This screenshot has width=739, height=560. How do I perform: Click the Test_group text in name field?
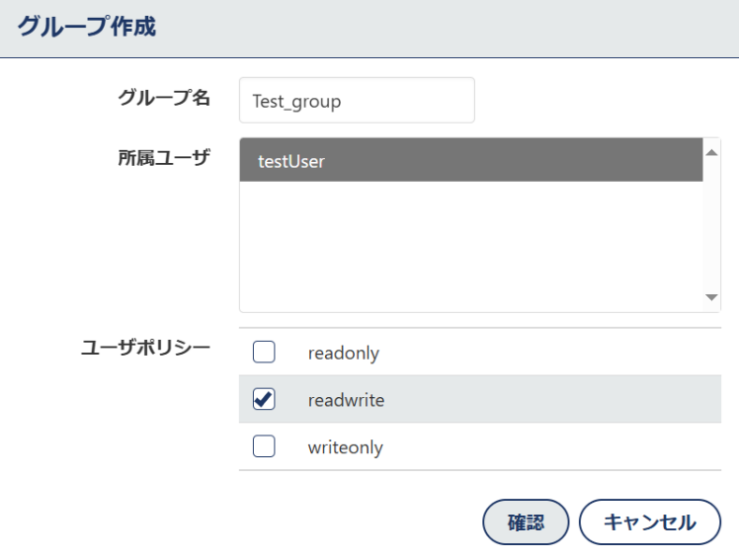click(x=296, y=102)
